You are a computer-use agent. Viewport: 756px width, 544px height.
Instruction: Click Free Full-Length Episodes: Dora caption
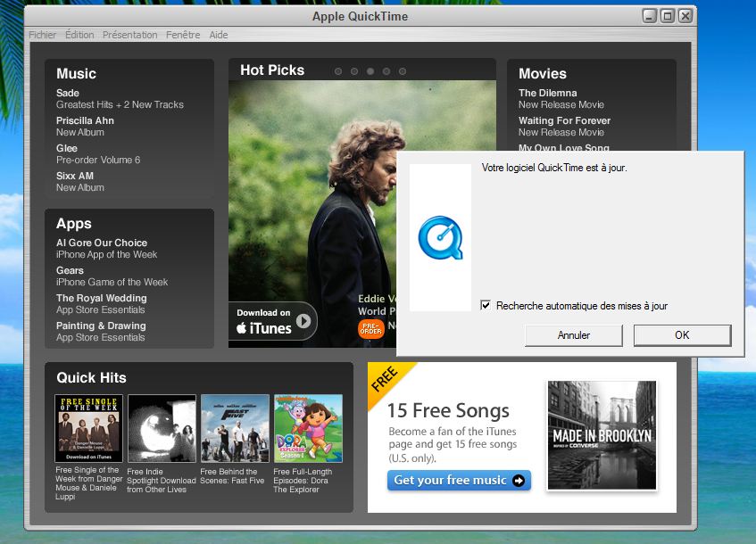(x=303, y=481)
